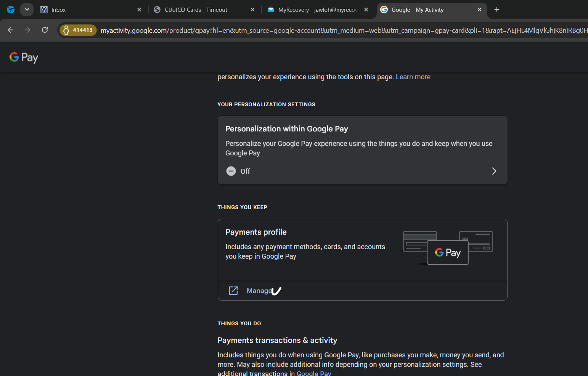588x376 pixels.
Task: Click the Google Pay cards illustration
Action: pyautogui.click(x=448, y=248)
